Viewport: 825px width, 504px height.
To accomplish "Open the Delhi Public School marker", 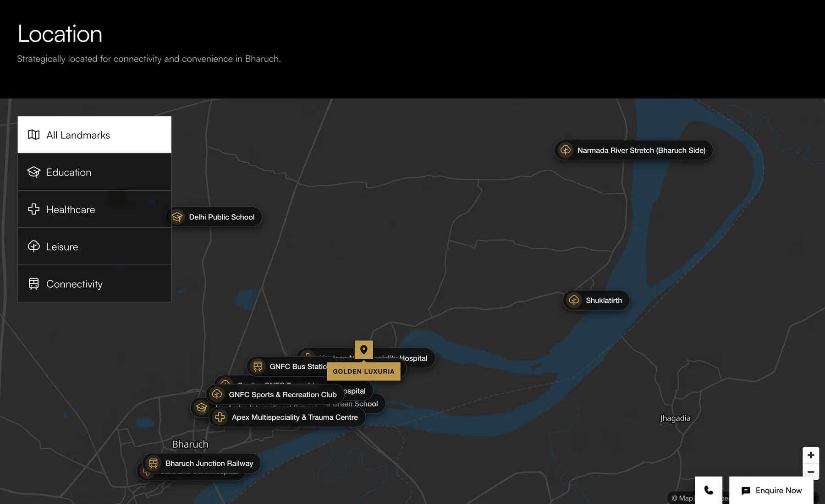I will pyautogui.click(x=214, y=217).
